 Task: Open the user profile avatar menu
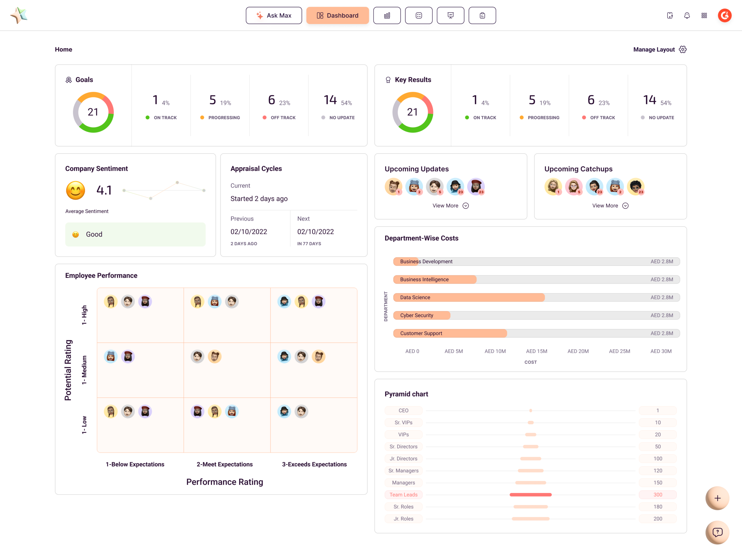click(x=725, y=15)
